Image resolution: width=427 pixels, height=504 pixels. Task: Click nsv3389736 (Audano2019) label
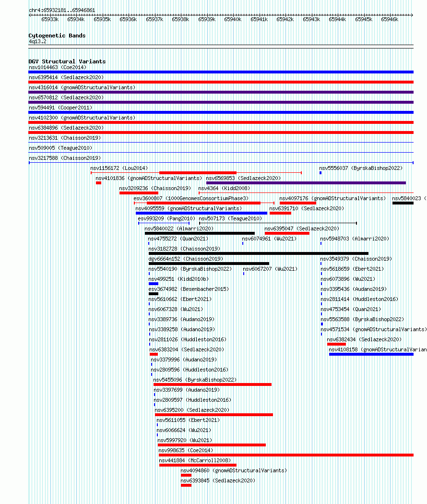tap(181, 319)
